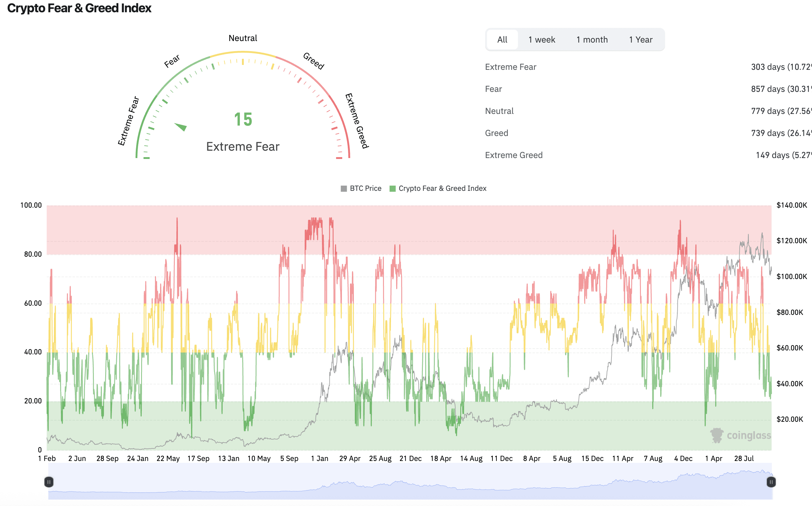
Task: Grab the right range slider handle
Action: (x=771, y=482)
